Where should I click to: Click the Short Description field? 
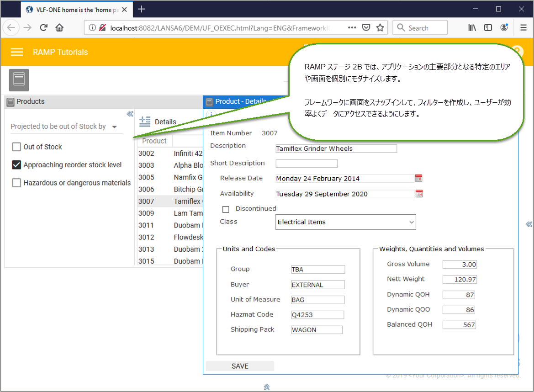pos(307,164)
